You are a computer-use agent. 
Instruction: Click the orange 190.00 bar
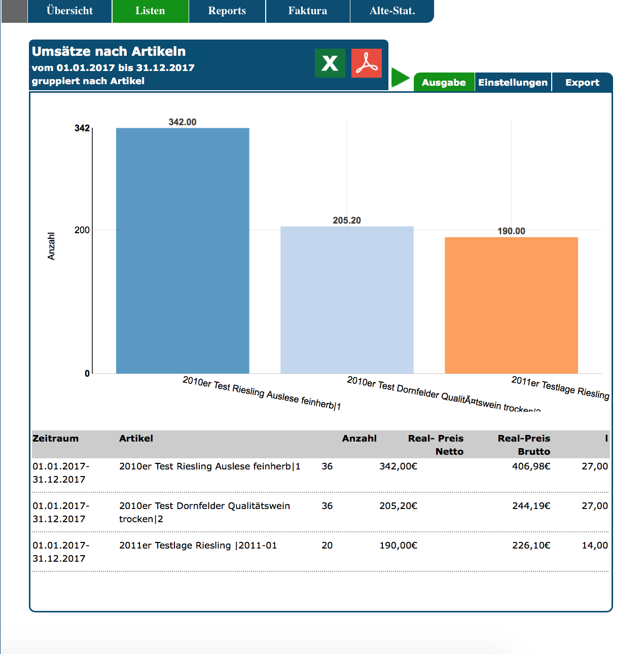point(511,305)
